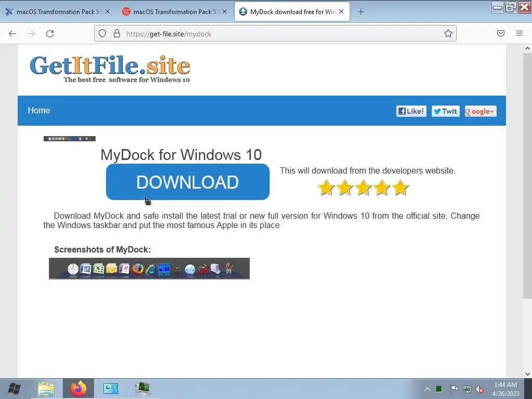Open the system monitor taskbar icon
Viewport: 532px width, 399px height.
143,389
